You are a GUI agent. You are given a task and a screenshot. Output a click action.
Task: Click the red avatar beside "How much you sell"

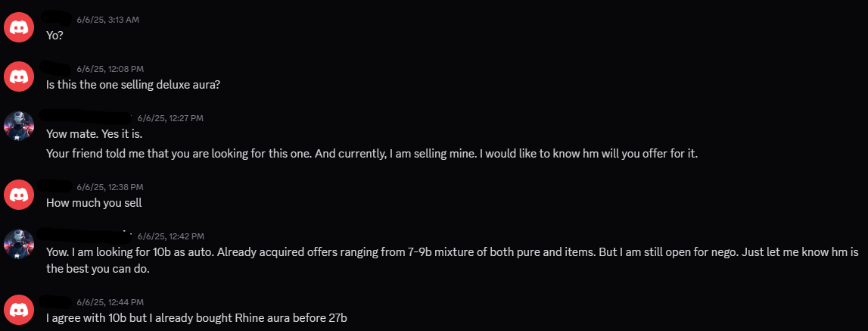click(x=19, y=194)
